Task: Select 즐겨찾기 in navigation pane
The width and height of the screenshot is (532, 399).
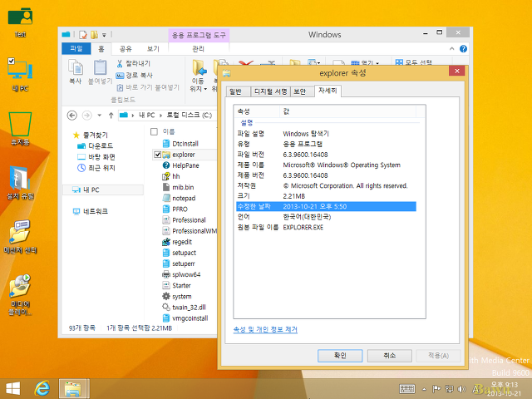Action: point(91,135)
